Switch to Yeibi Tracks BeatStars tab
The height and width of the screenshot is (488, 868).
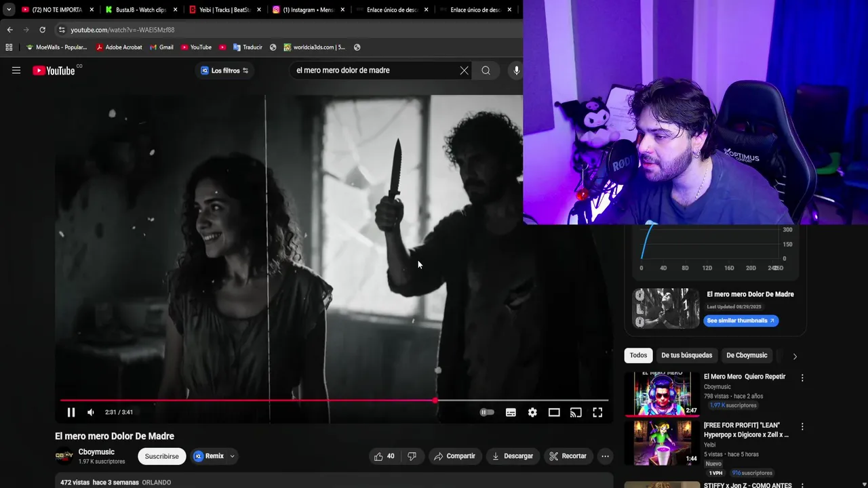pyautogui.click(x=224, y=9)
